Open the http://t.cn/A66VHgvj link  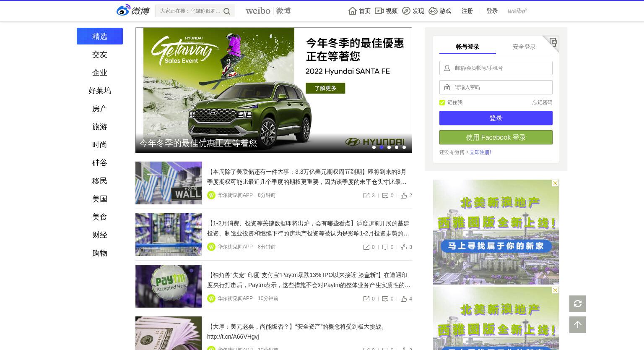233,337
